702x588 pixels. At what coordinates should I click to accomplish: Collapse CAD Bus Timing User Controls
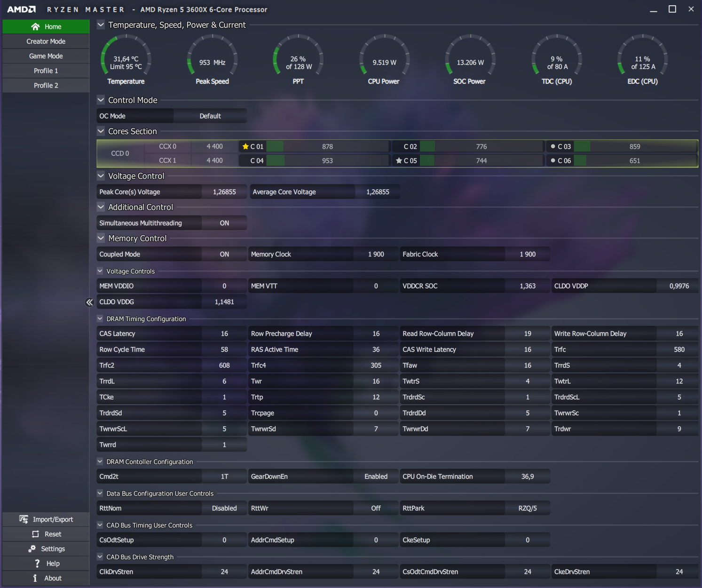coord(100,525)
